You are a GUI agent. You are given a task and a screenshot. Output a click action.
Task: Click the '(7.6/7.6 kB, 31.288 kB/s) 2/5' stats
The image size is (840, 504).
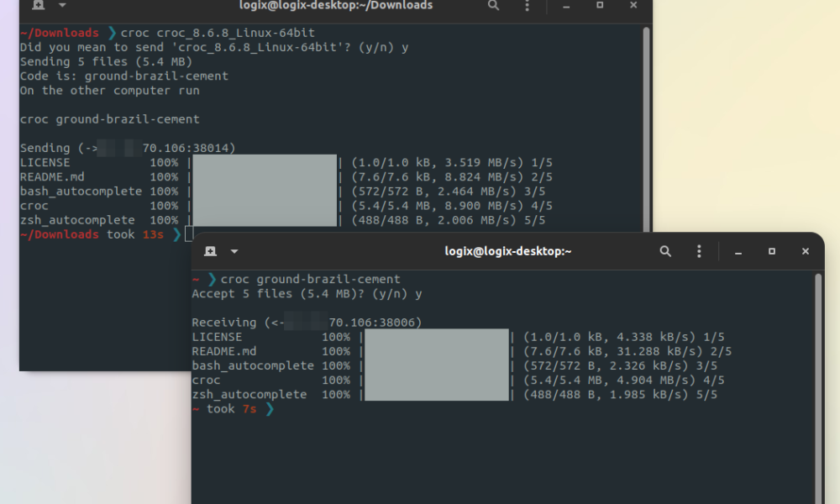point(627,351)
